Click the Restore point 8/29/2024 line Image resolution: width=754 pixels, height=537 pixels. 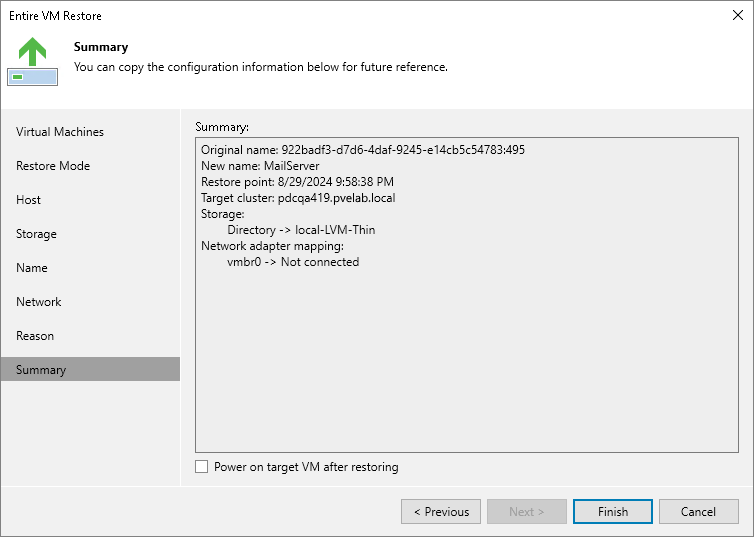point(297,182)
